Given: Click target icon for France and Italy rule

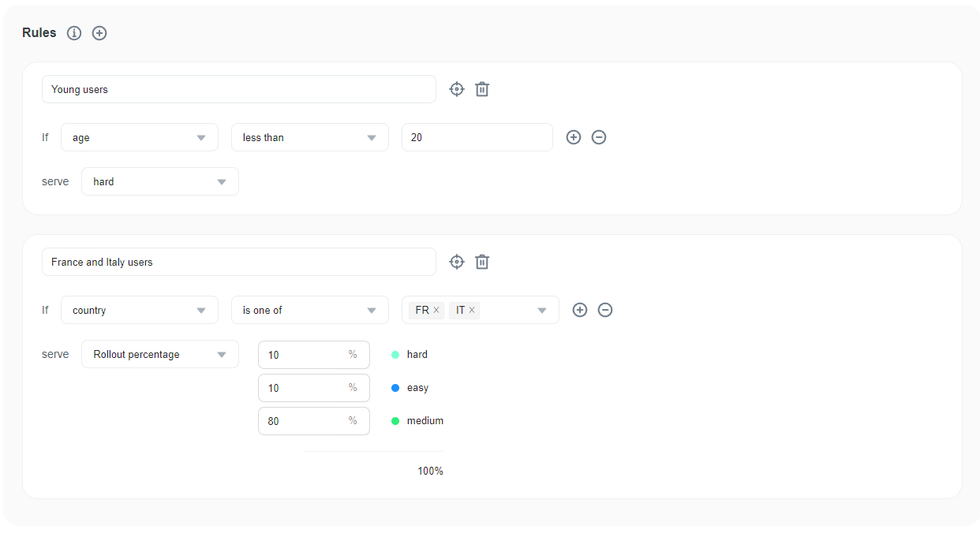Looking at the screenshot, I should coord(457,262).
